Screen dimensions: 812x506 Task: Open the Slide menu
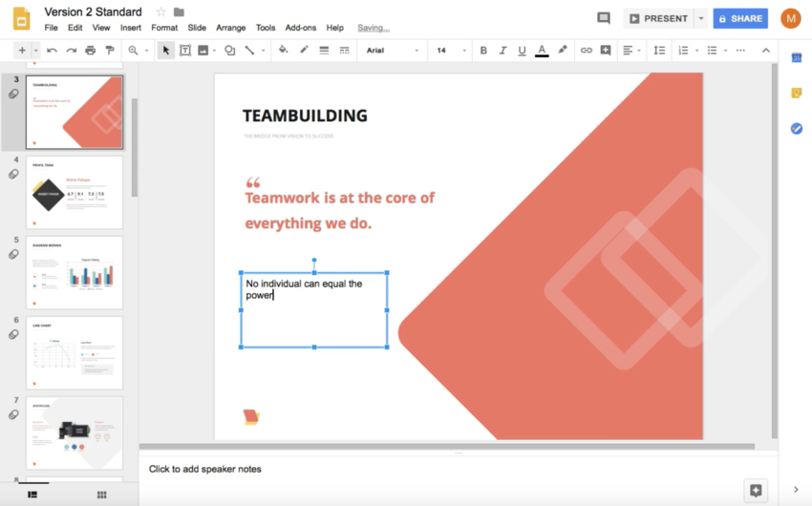197,28
